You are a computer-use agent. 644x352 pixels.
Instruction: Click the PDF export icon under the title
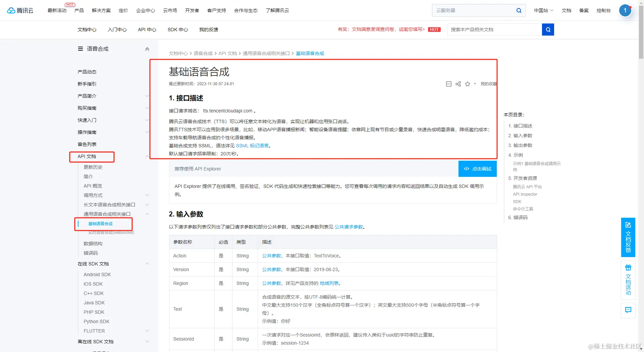click(x=449, y=84)
